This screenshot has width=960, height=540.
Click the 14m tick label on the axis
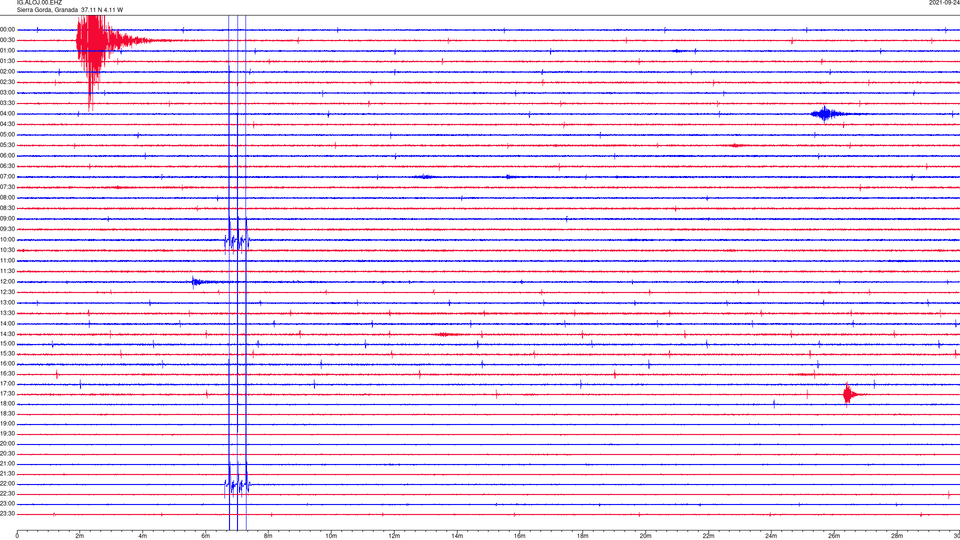457,536
